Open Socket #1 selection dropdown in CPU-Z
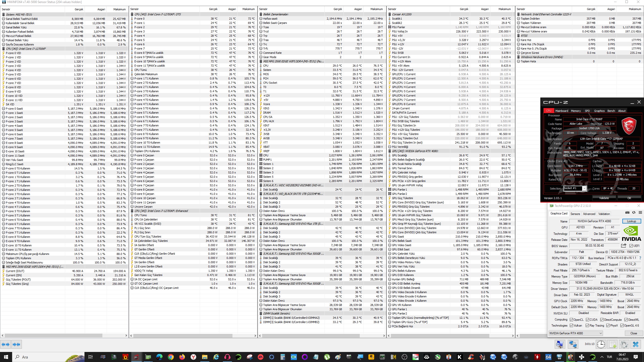 575,188
